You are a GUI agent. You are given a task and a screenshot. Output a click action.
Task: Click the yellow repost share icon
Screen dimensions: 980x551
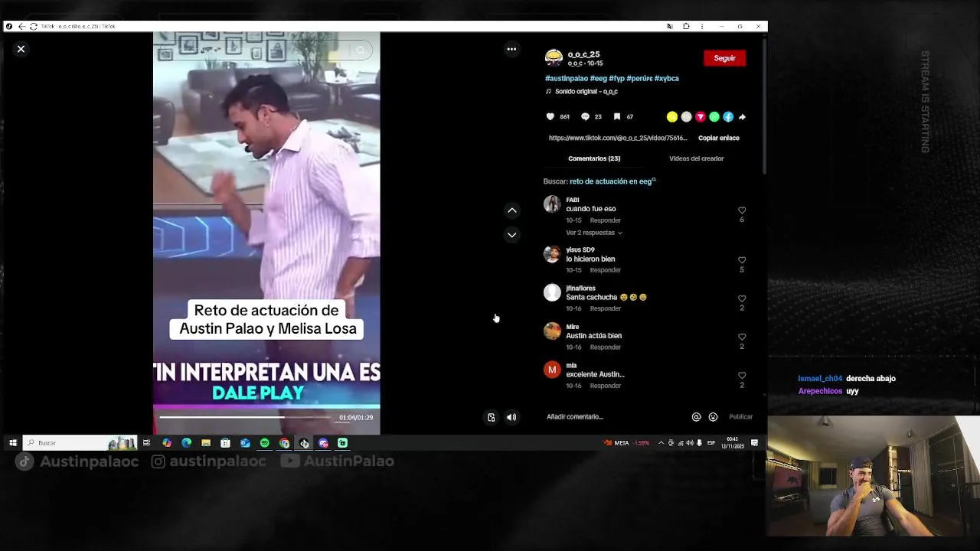pyautogui.click(x=672, y=117)
